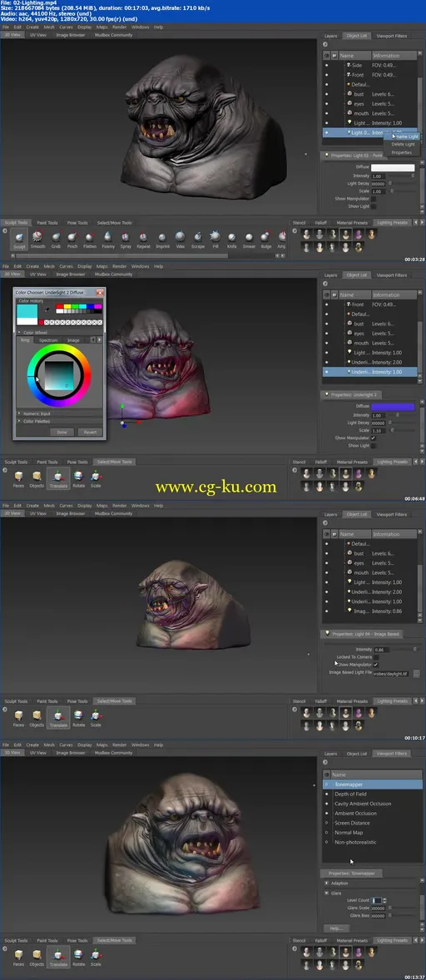Enable the Screen Distance filter
Viewport: 426px width, 980px height.
tap(326, 823)
